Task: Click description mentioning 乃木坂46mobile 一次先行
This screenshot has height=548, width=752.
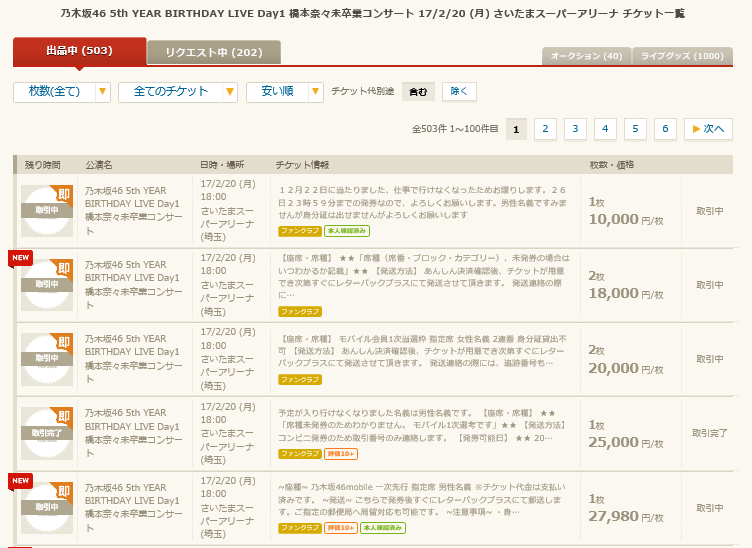Action: (423, 500)
